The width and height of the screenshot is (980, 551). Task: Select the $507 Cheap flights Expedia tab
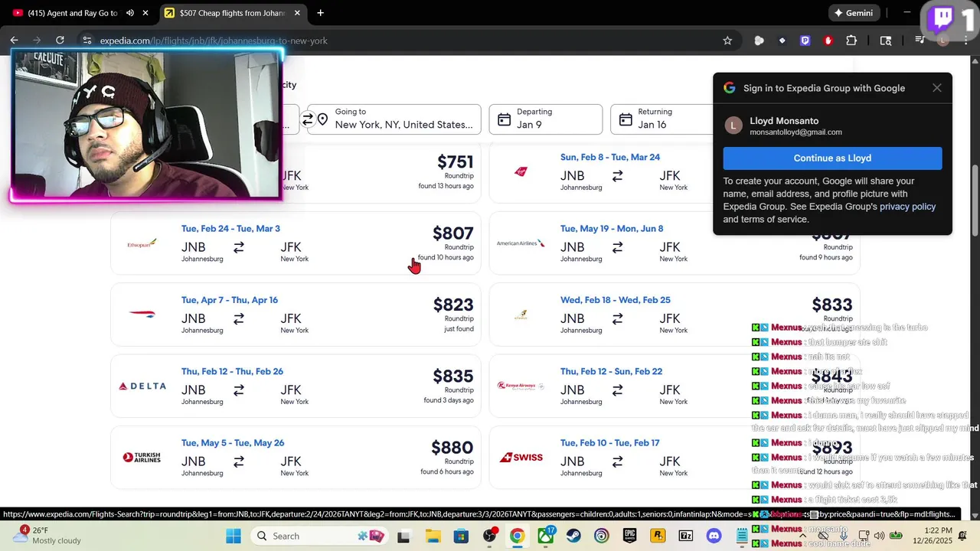coord(234,13)
